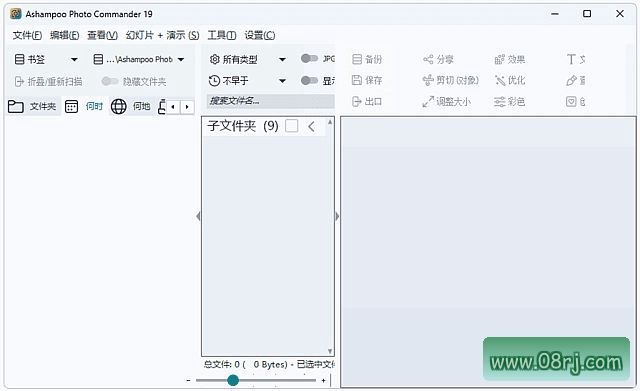Click the T text tool icon
The height and width of the screenshot is (391, 640).
pos(571,60)
